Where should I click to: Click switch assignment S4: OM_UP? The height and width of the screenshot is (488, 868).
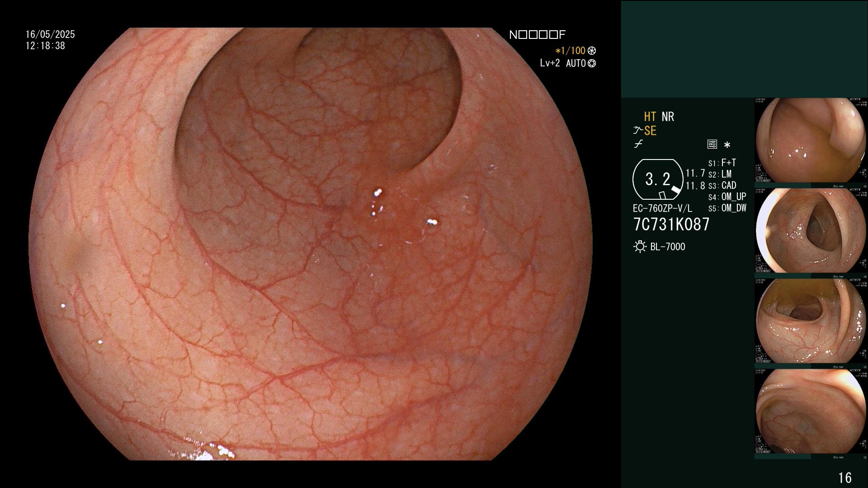pos(727,197)
